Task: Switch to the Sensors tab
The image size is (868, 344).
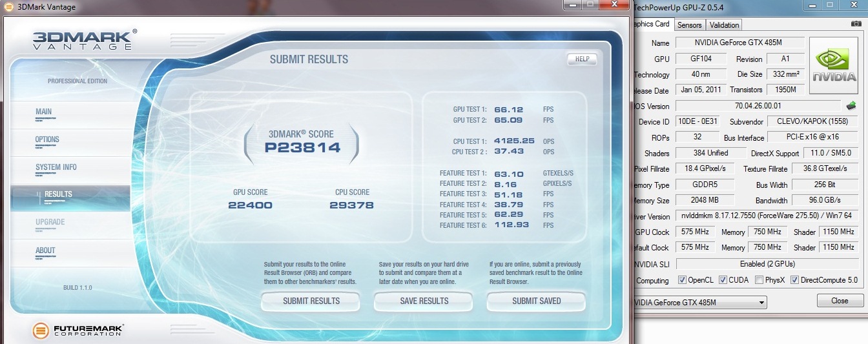Action: tap(689, 25)
